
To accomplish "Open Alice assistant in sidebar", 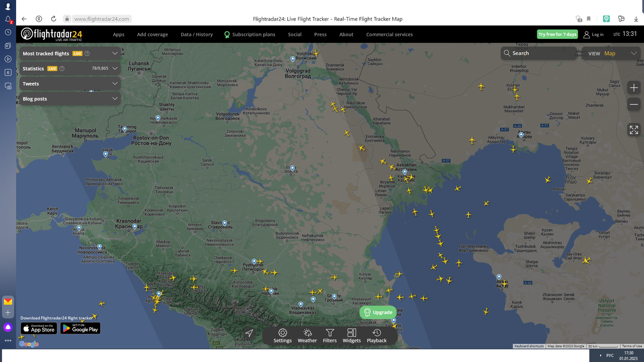I will [8, 327].
